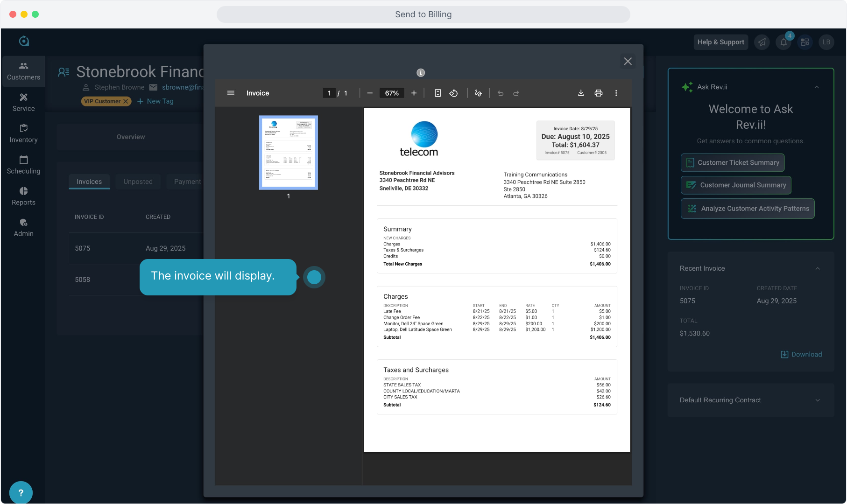The height and width of the screenshot is (504, 847).
Task: Open the Reports section in sidebar
Action: [x=23, y=196]
